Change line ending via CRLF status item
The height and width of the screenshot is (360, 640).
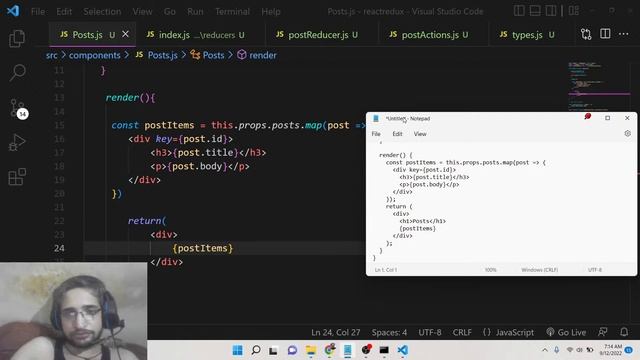click(462, 332)
